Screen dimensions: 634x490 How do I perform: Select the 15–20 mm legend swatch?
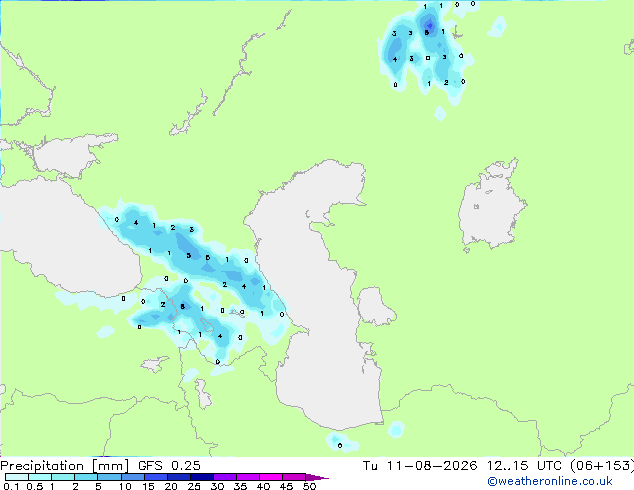tap(155, 477)
